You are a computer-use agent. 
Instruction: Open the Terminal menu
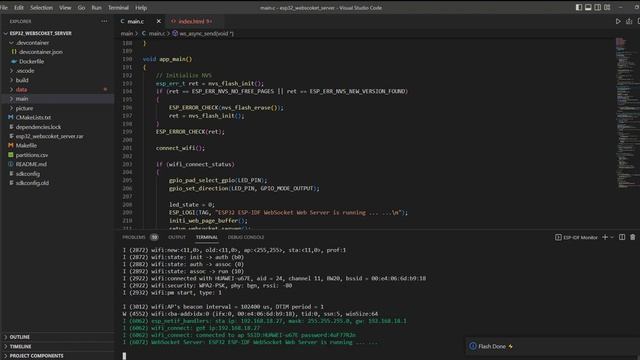click(x=118, y=7)
